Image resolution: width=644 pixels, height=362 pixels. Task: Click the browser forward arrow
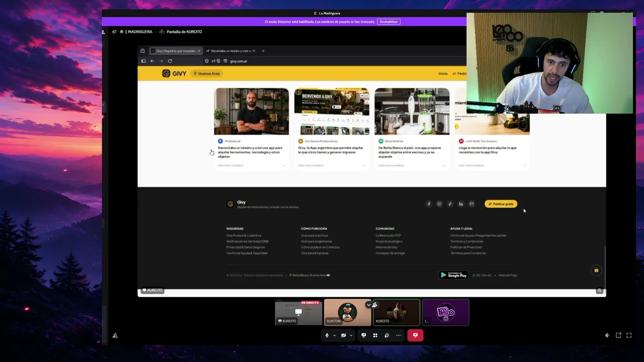pos(161,61)
